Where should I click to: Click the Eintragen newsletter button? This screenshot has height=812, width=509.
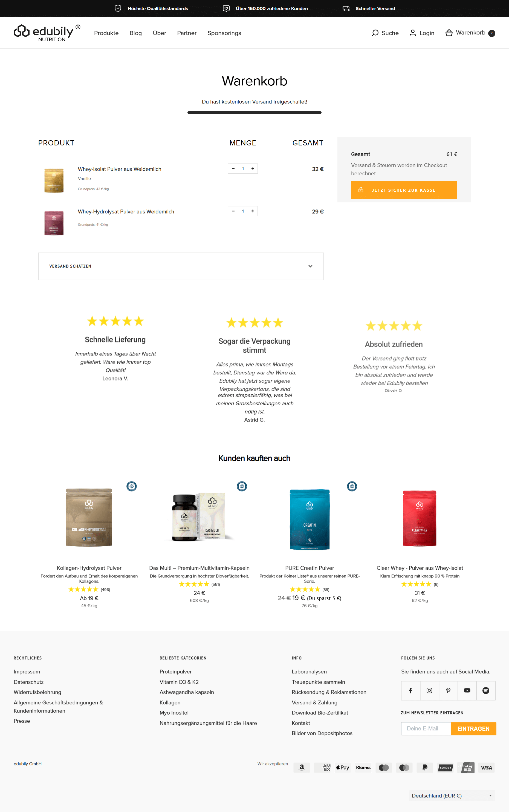(473, 728)
